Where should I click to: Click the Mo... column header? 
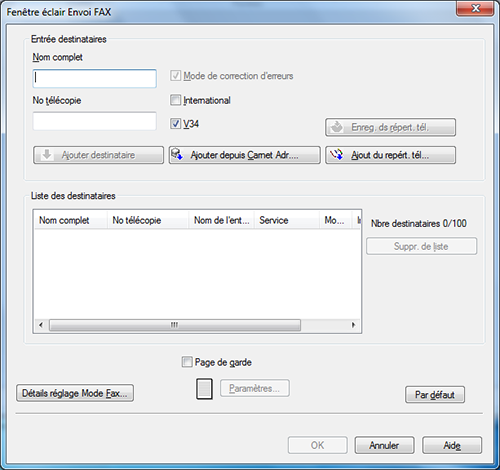pos(336,220)
